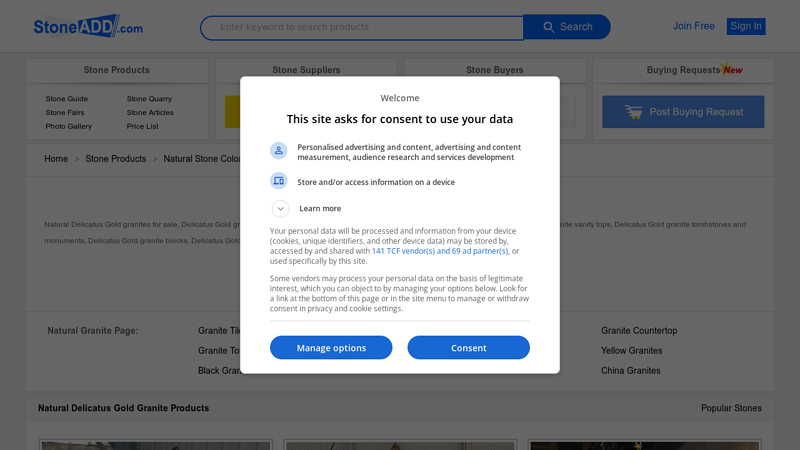Expand the Learn more chevron
Screen dimensions: 800x450
[281, 208]
